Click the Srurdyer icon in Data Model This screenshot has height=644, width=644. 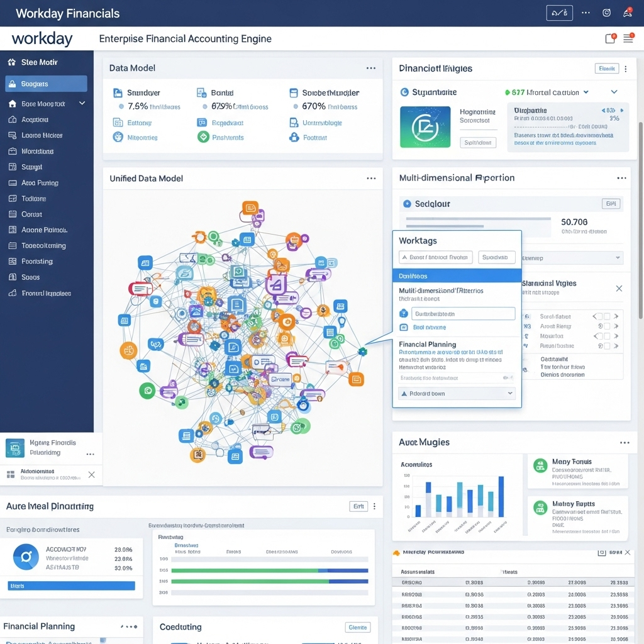(118, 93)
